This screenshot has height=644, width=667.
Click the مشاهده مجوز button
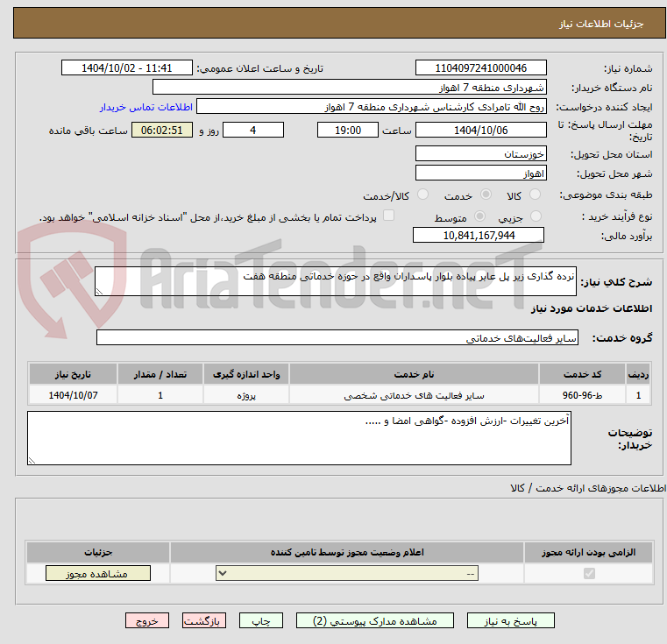pos(98,573)
